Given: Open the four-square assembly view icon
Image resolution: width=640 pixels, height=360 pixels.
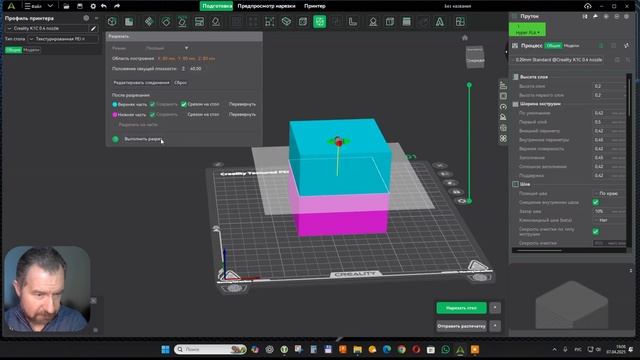Looking at the screenshot, I should point(460,22).
